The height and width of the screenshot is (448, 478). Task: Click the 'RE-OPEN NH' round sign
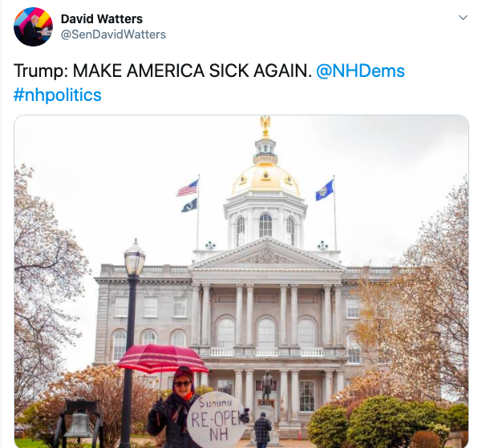pos(217,420)
